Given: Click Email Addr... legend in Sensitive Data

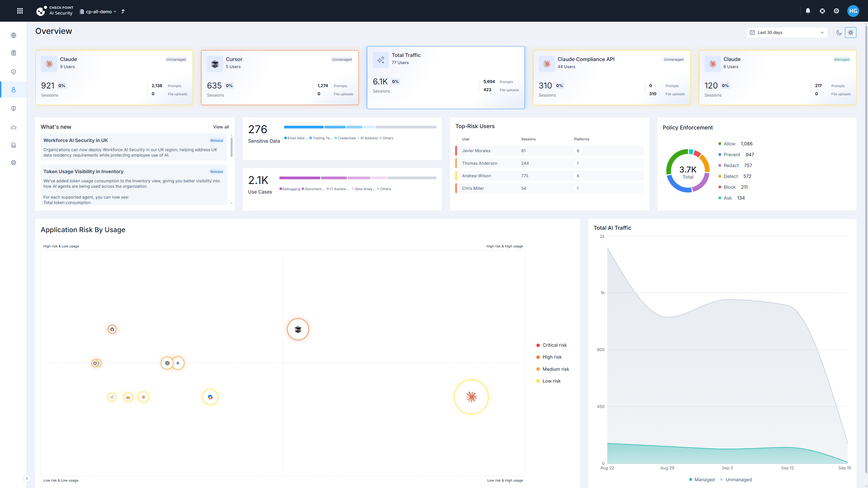Looking at the screenshot, I should point(296,138).
